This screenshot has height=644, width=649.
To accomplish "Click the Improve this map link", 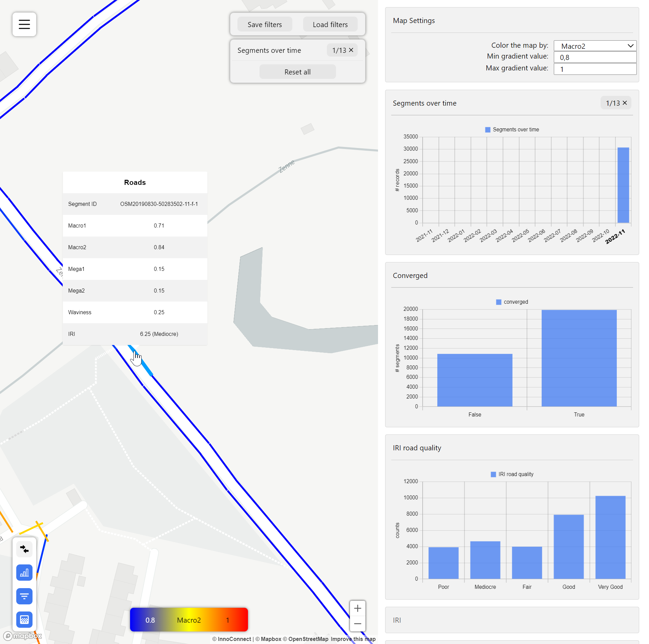I will click(353, 639).
